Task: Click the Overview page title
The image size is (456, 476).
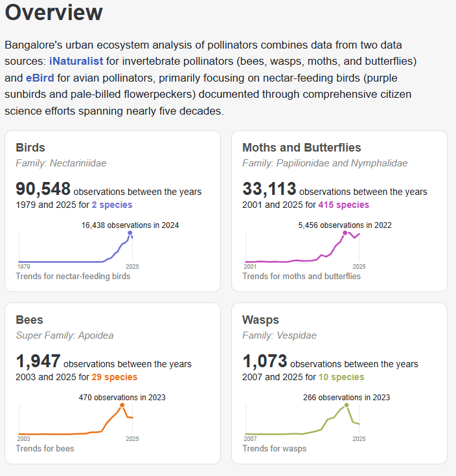Action: (x=54, y=12)
